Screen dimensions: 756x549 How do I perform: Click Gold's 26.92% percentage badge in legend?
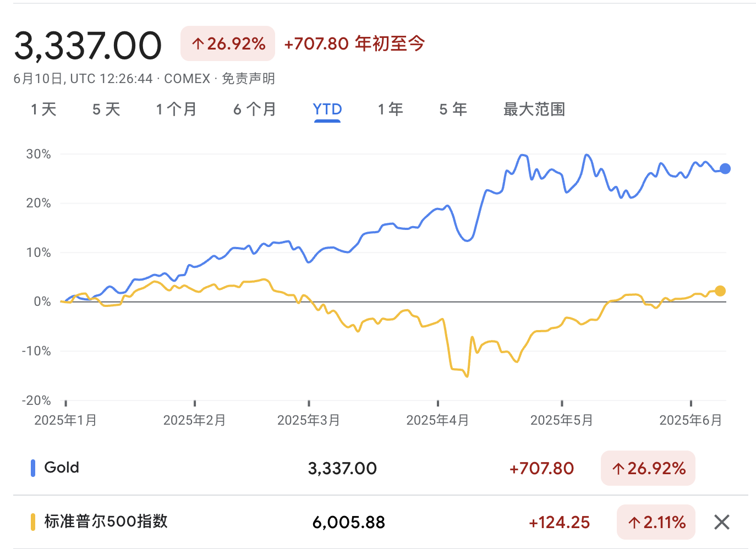click(648, 469)
